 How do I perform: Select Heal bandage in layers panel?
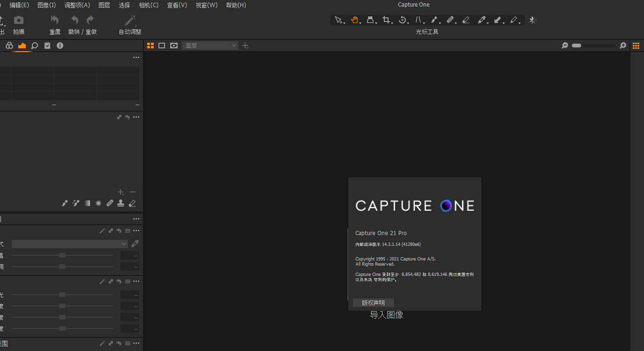click(110, 203)
